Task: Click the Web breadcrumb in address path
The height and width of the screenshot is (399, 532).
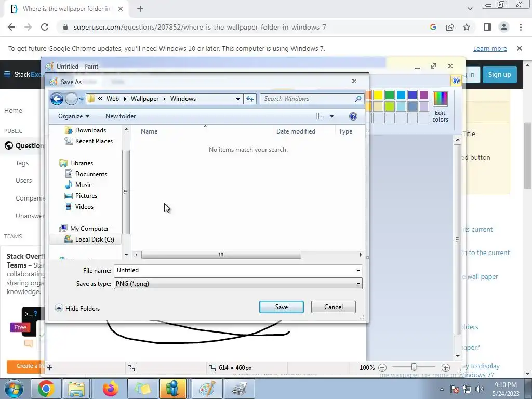Action: point(113,99)
